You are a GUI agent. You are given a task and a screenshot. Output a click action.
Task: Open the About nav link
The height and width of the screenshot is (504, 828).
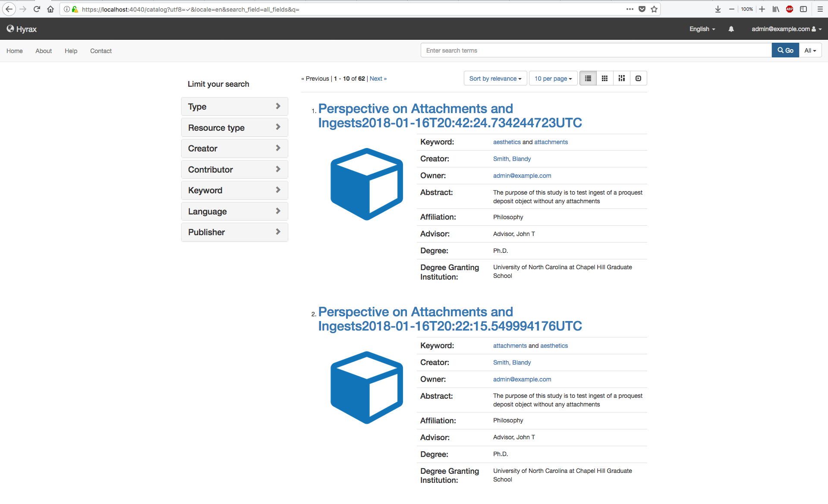[x=44, y=51]
